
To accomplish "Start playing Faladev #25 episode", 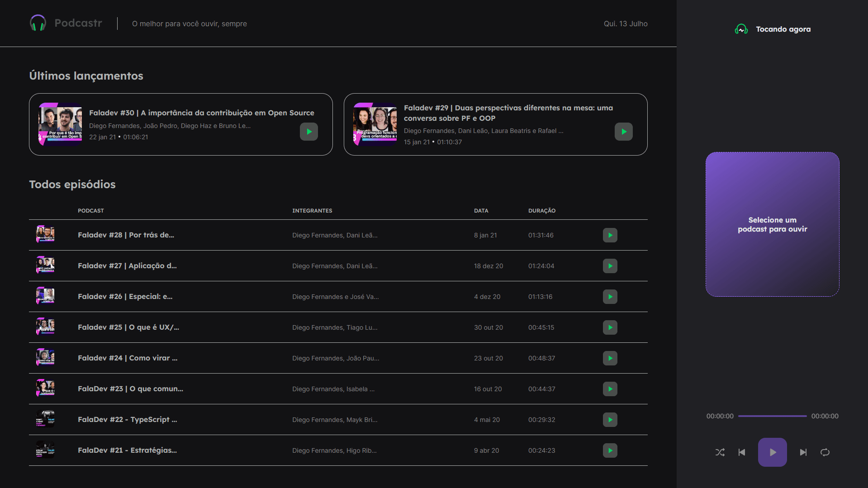I will [610, 327].
